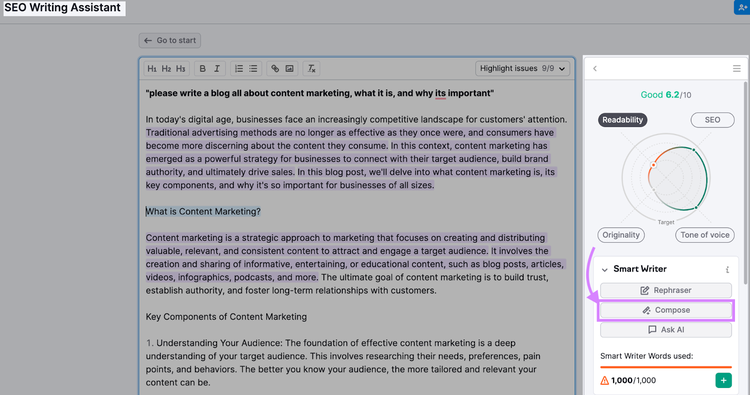
Task: Click the paragraph starting 'In today's digital age'
Action: [356, 153]
